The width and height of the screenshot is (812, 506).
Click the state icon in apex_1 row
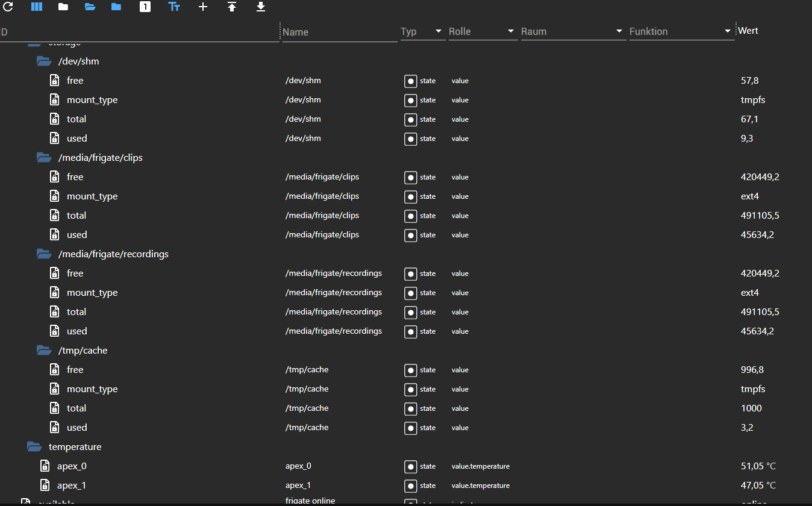[x=411, y=486]
